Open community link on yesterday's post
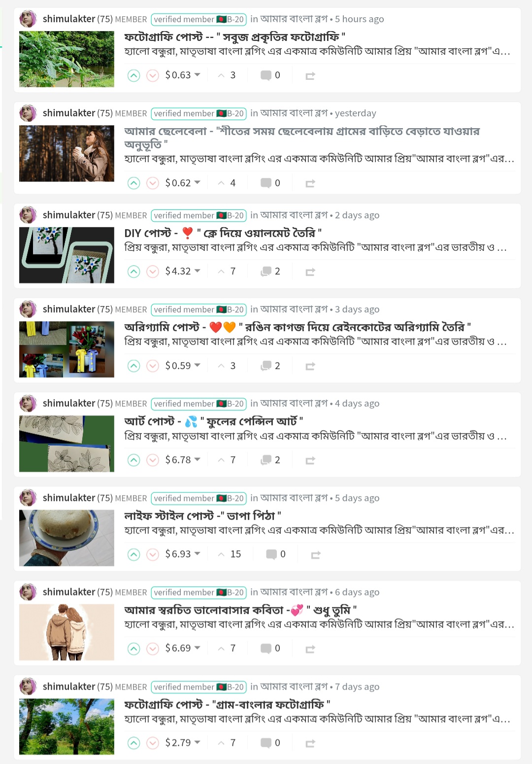 click(294, 113)
